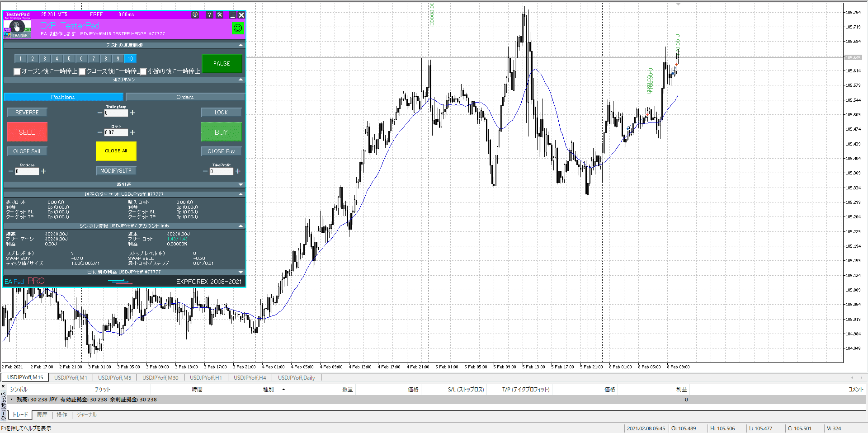Collapse the テストの速度制御 section
868x433 pixels.
click(x=241, y=45)
